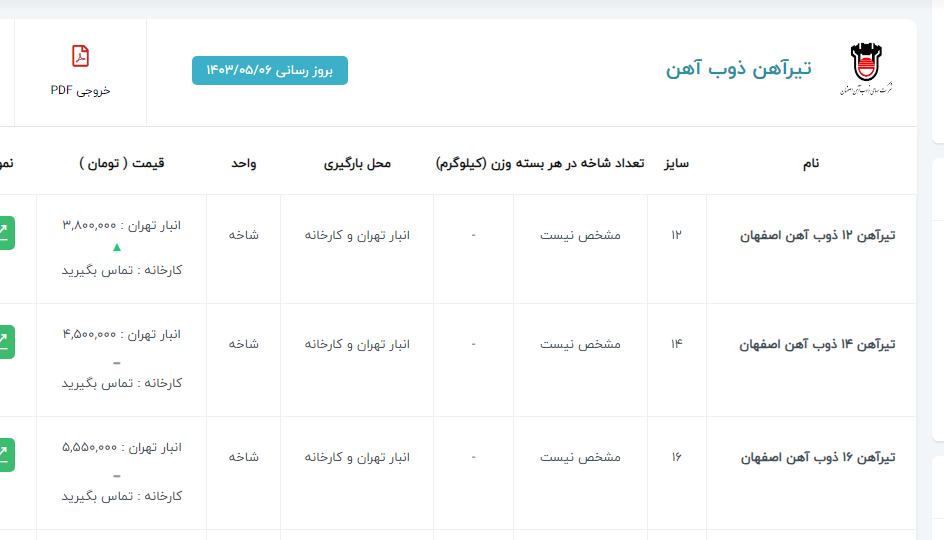
Task: Click the نام column header
Action: coord(811,163)
